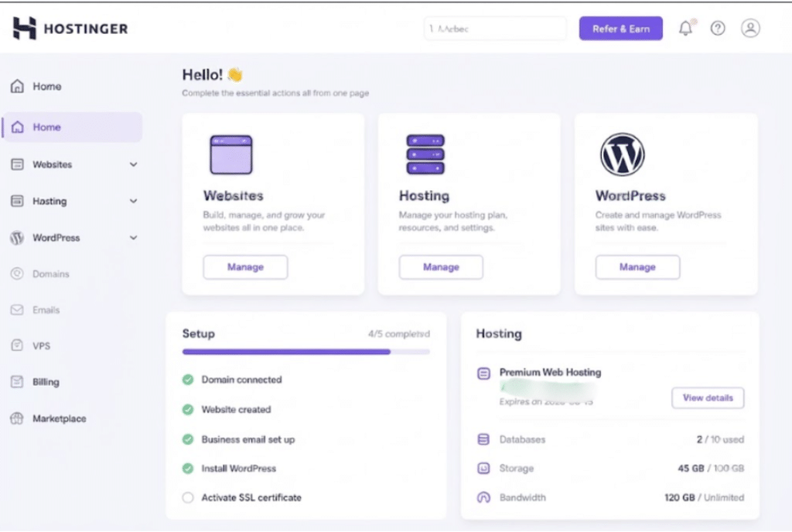Click the Websites card heading
The width and height of the screenshot is (792, 532).
pos(234,196)
